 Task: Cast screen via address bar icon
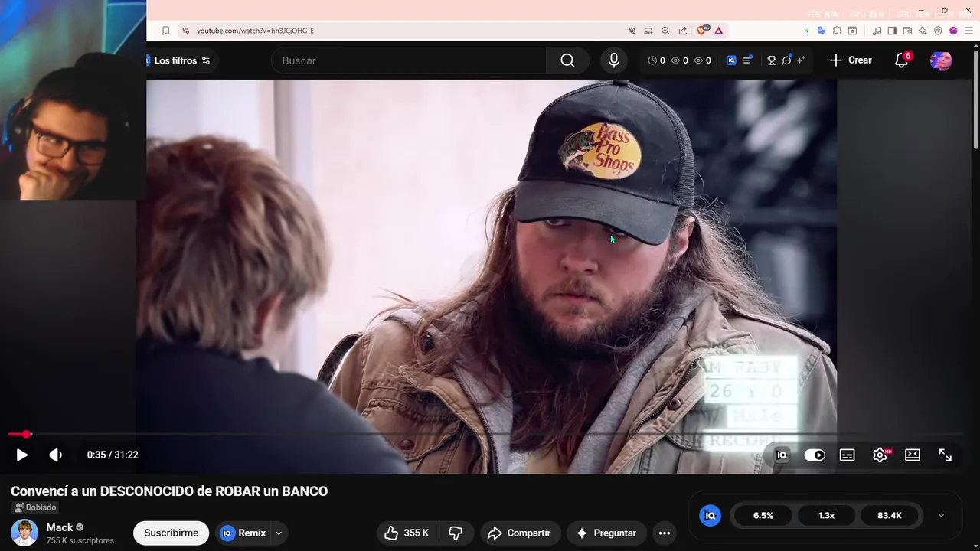648,31
